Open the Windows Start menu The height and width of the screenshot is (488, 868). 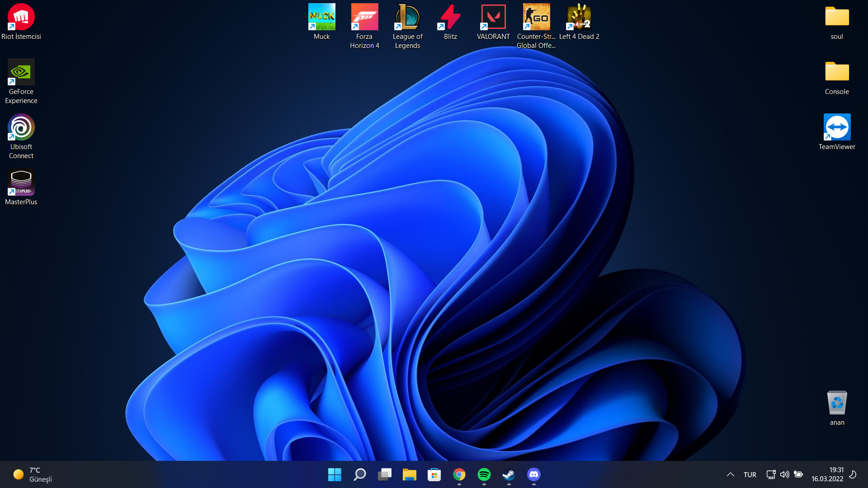[x=335, y=474]
